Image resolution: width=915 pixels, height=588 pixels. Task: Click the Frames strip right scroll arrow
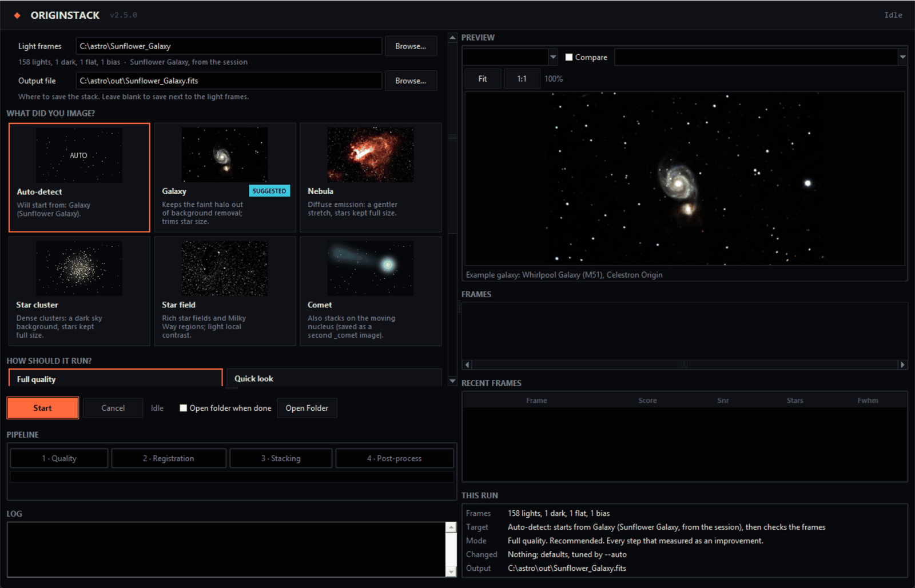click(x=902, y=365)
